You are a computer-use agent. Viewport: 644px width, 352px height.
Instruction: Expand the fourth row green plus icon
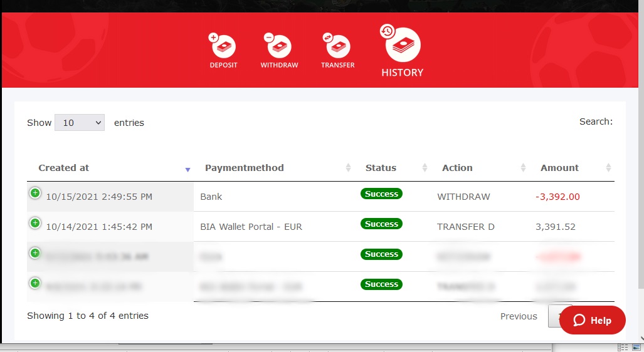[35, 283]
